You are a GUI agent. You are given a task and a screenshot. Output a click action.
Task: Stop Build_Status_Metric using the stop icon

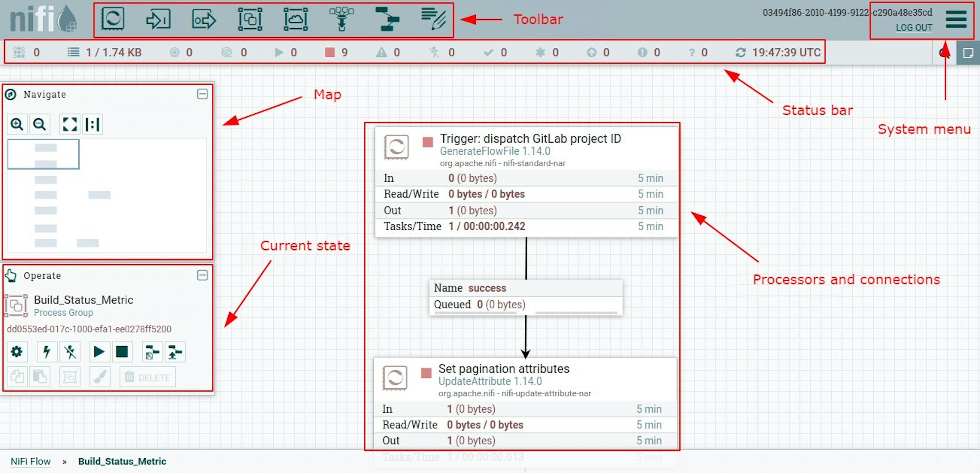click(x=123, y=352)
